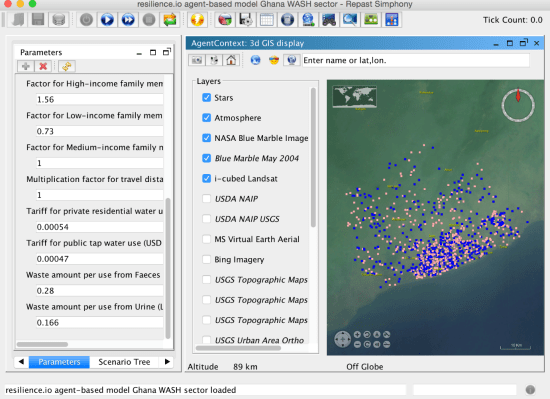Click the Layers list vertical scrollbar
The width and height of the screenshot is (550, 399).
click(x=313, y=157)
